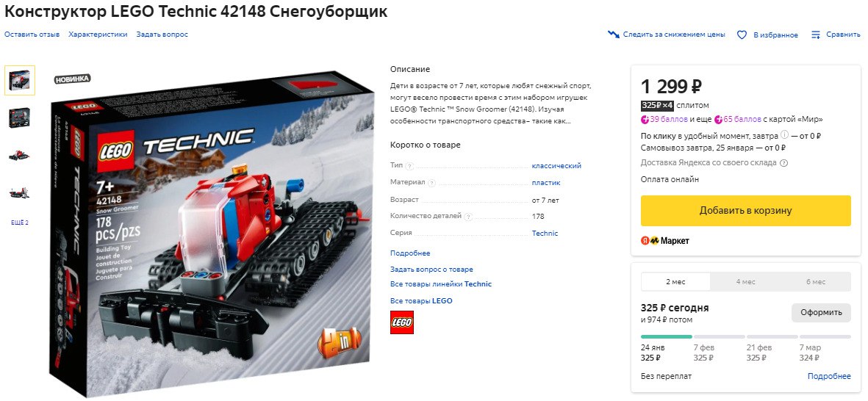Click the Оформить split payment button
Screen dimensions: 868x401
(x=821, y=313)
